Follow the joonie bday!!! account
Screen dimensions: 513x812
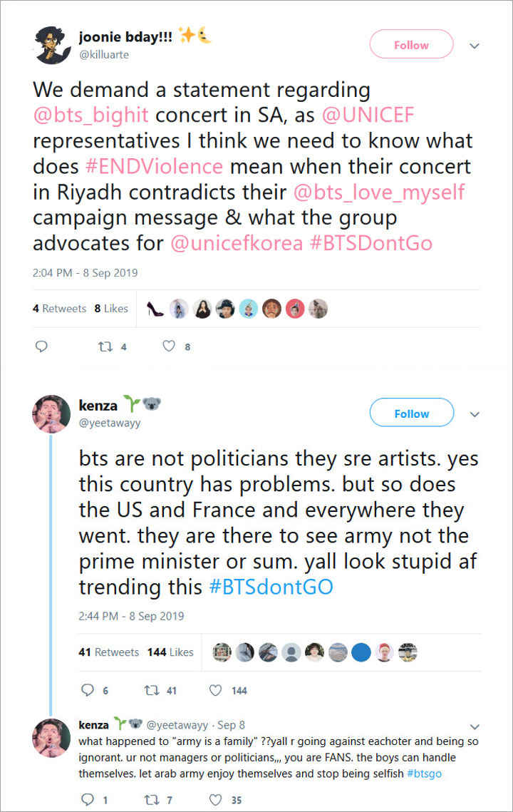pos(411,45)
